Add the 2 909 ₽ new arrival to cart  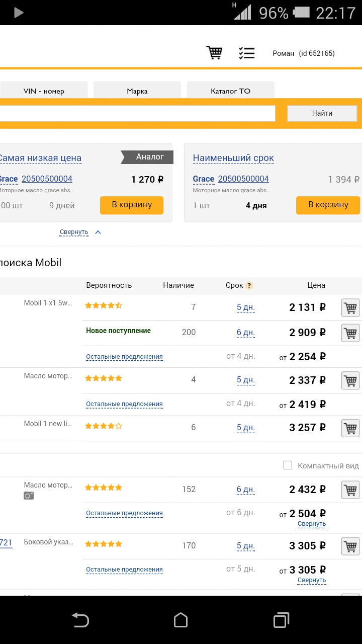[x=350, y=333]
